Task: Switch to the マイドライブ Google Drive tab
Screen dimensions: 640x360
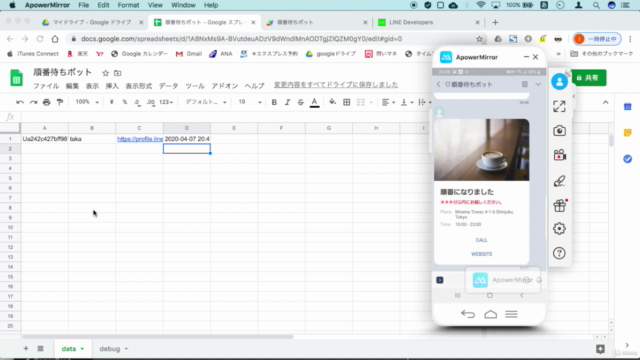Action: tap(93, 22)
